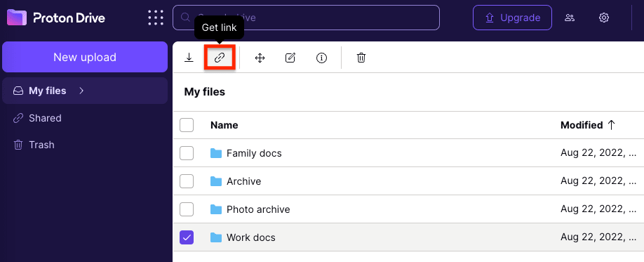Viewport: 644px width, 262px height.
Task: Click the Family docs folder icon
Action: coord(216,153)
